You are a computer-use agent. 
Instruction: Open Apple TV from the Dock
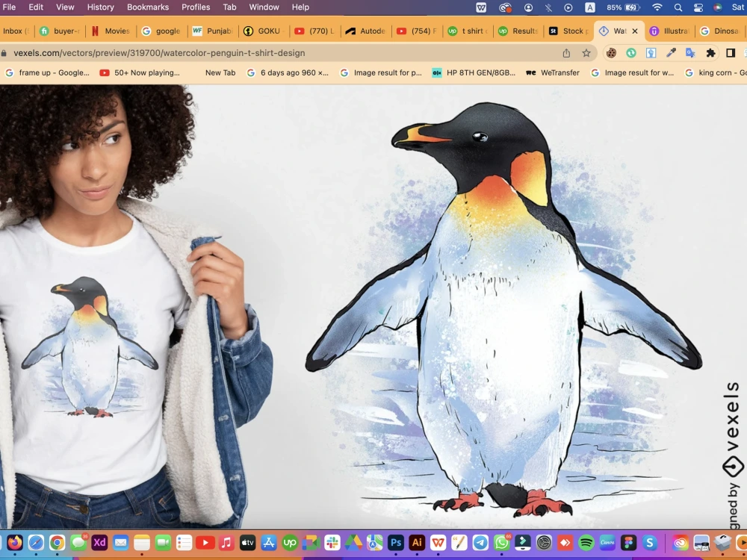(x=247, y=542)
